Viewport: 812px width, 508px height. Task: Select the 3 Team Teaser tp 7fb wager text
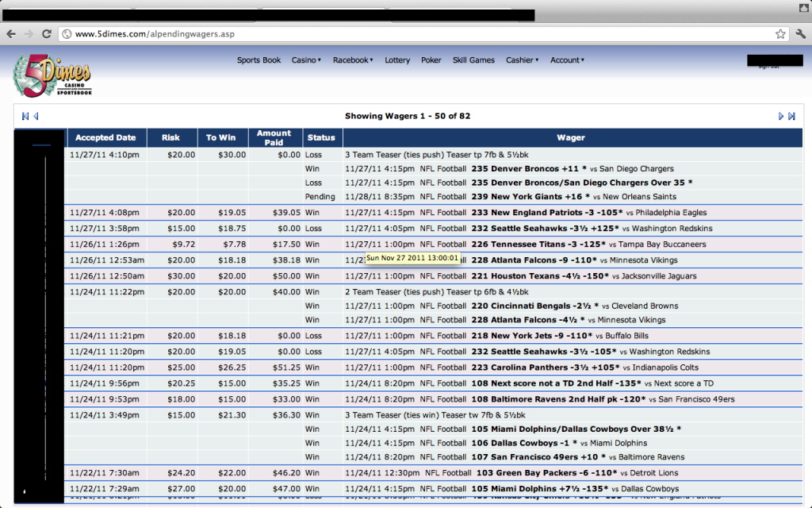[x=437, y=155]
